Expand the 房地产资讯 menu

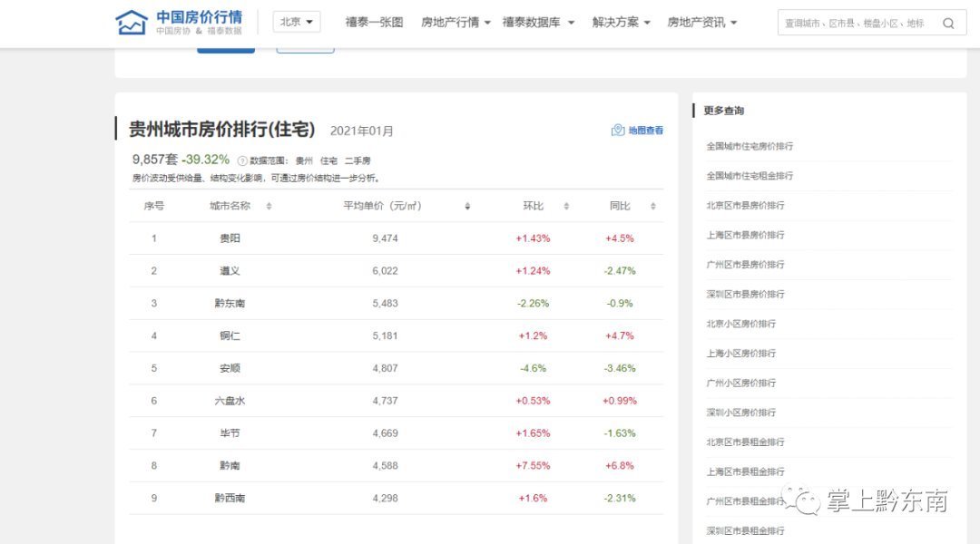701,23
